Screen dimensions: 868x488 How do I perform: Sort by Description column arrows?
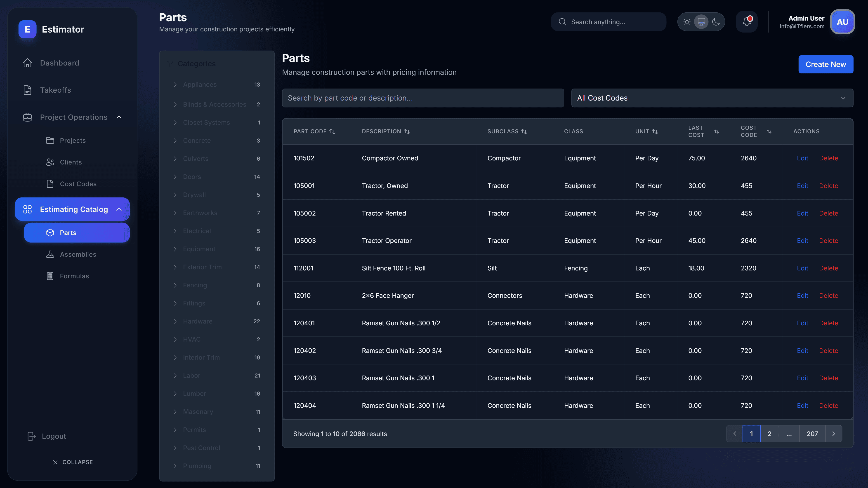(407, 131)
